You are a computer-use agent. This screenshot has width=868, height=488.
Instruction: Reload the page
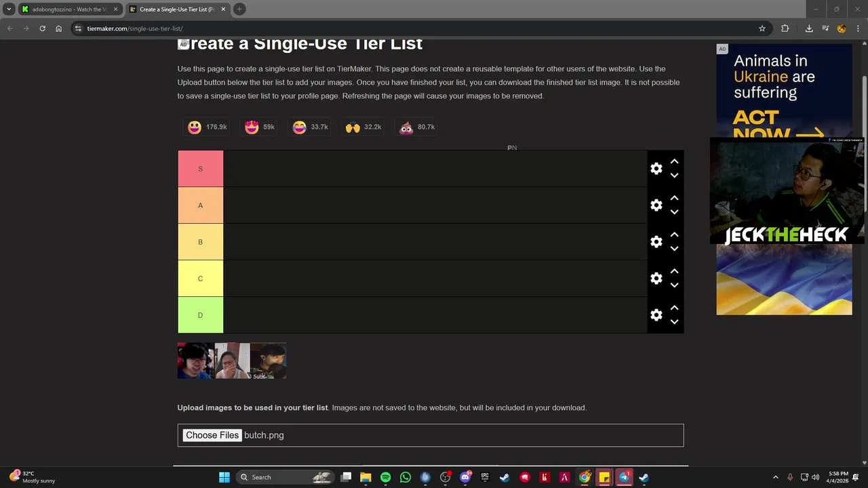42,28
